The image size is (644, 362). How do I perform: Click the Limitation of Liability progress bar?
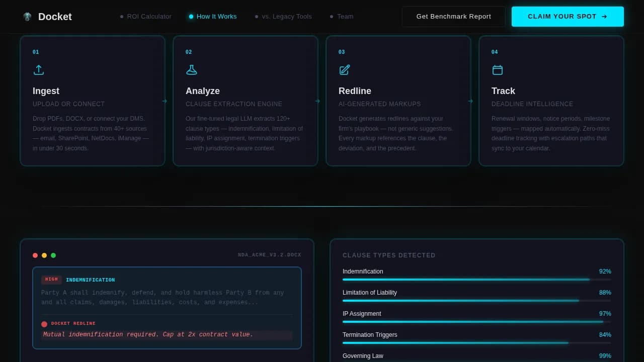(477, 301)
